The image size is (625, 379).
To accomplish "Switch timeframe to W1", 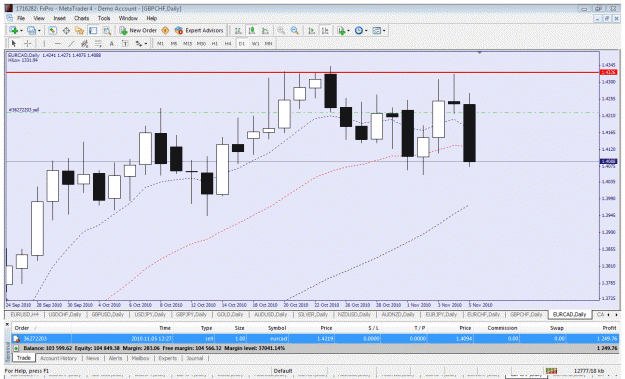I will click(x=255, y=44).
